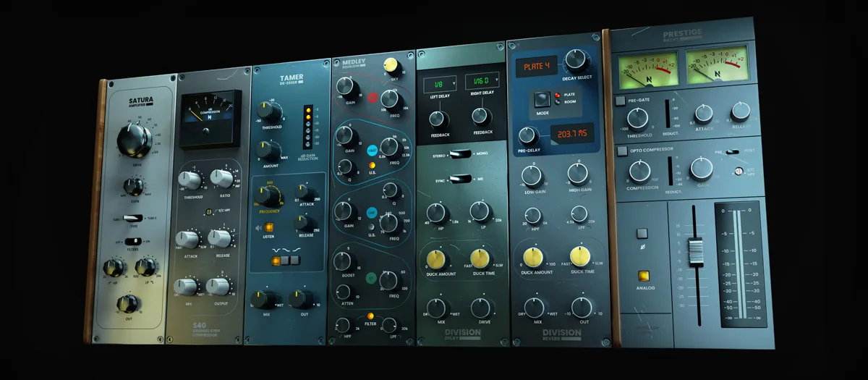Click the Division Delay HP knob
This screenshot has width=868, height=380.
click(x=437, y=214)
